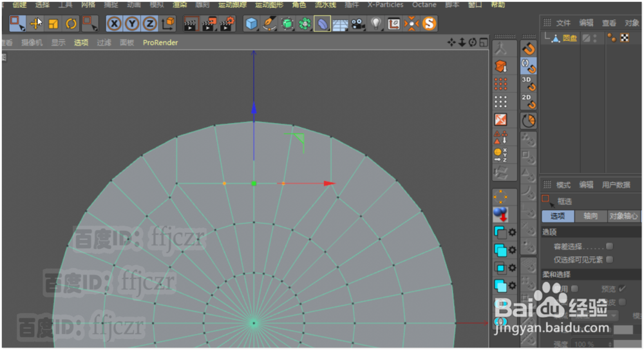Open the viewport ProRender menu
The height and width of the screenshot is (350, 644).
(x=160, y=43)
